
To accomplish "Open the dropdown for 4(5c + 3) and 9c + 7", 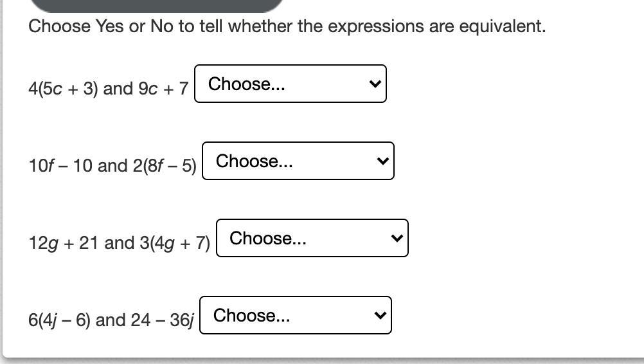I will click(289, 84).
